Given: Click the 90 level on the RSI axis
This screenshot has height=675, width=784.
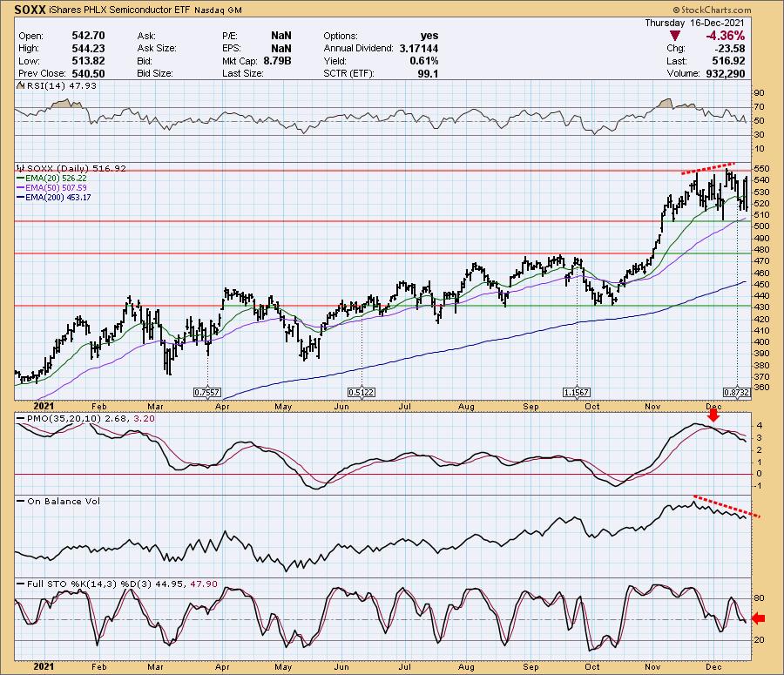Looking at the screenshot, I should [x=760, y=93].
